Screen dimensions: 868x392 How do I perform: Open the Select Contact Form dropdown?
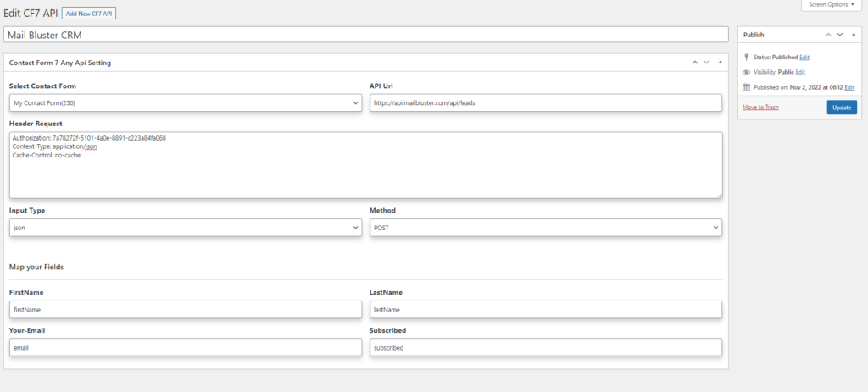(x=185, y=103)
